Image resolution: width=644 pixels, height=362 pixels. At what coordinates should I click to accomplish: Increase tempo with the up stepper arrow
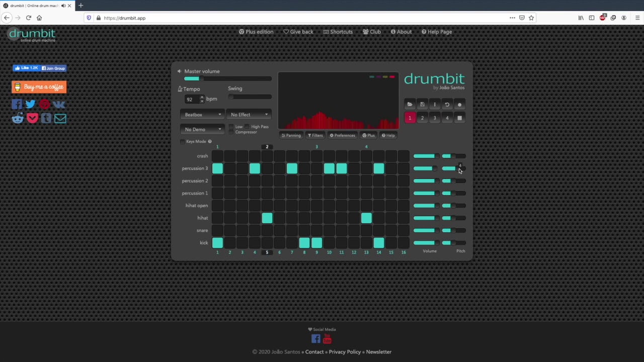[202, 97]
